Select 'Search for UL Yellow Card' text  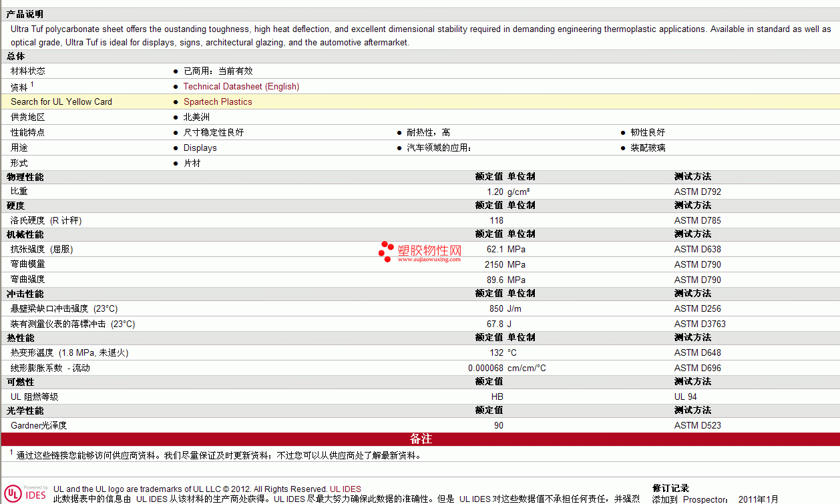click(x=61, y=101)
